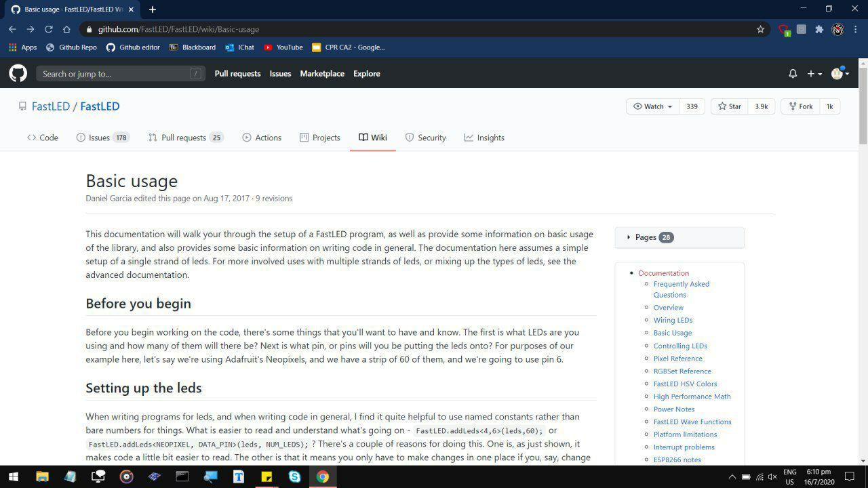The height and width of the screenshot is (488, 868).
Task: Open the CPR CA2 Google bookmark
Action: 348,47
